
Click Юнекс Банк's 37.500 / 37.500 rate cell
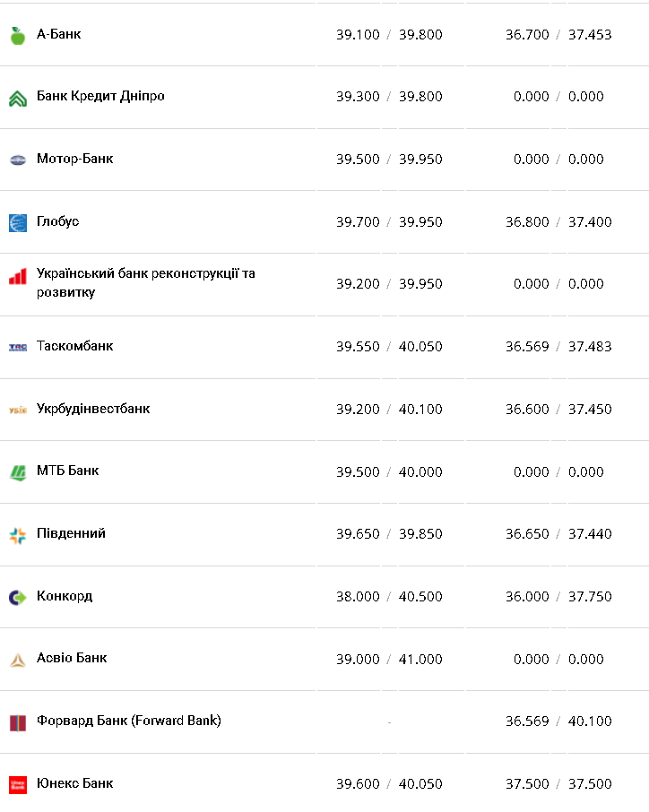558,784
